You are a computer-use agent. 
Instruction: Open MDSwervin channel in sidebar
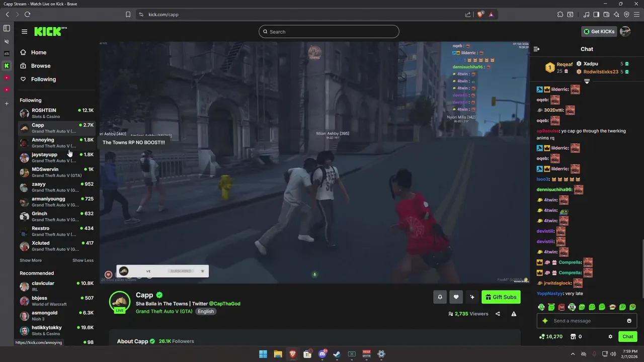pos(56,172)
